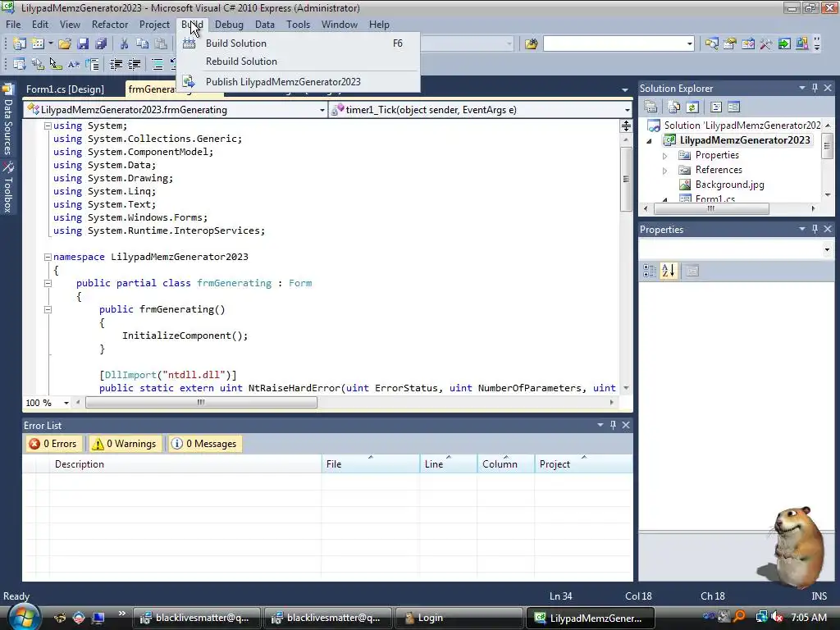840x630 pixels.
Task: Open the Debug menu
Action: pos(229,25)
